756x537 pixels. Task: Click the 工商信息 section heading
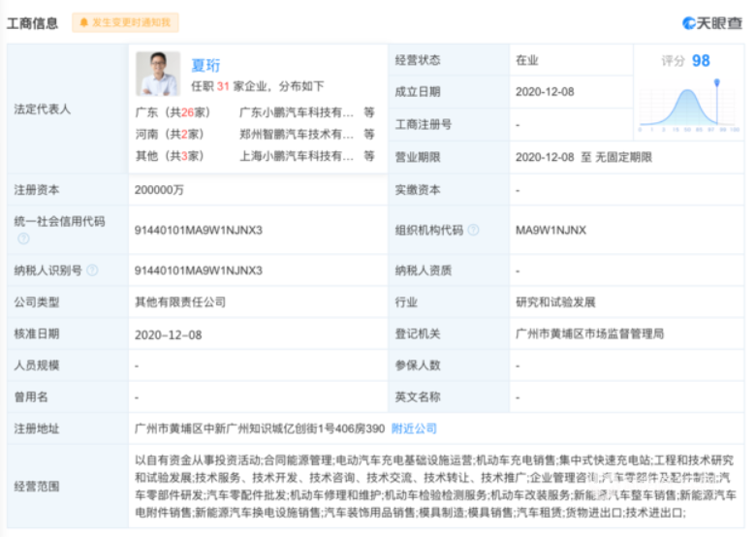pyautogui.click(x=32, y=23)
